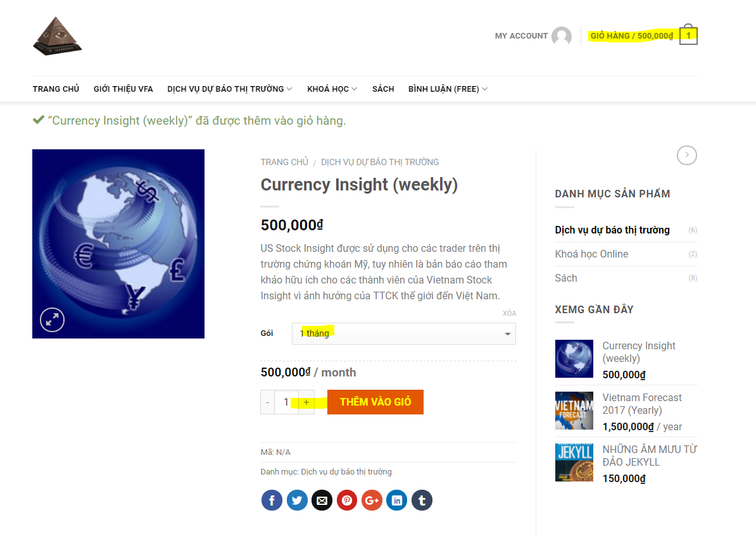Click the LinkedIn share icon
The image size is (756, 534).
coord(397,500)
